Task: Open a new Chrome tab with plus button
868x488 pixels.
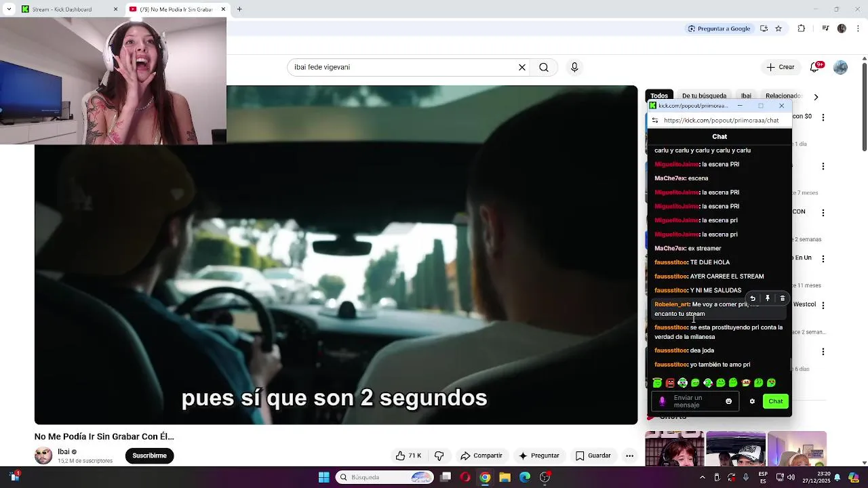Action: pos(239,9)
